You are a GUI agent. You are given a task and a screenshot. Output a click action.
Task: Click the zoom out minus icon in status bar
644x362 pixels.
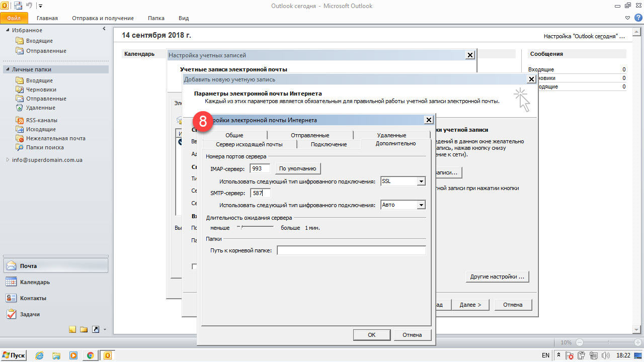[579, 342]
